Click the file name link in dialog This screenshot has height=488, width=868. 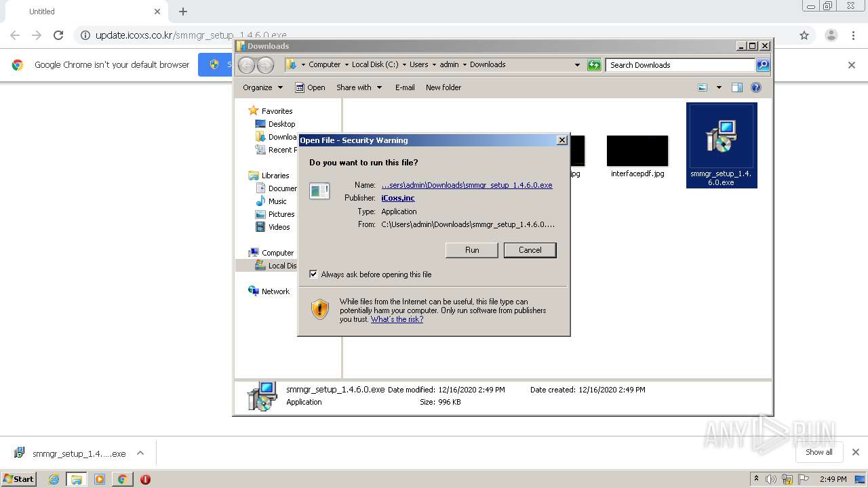(x=467, y=185)
